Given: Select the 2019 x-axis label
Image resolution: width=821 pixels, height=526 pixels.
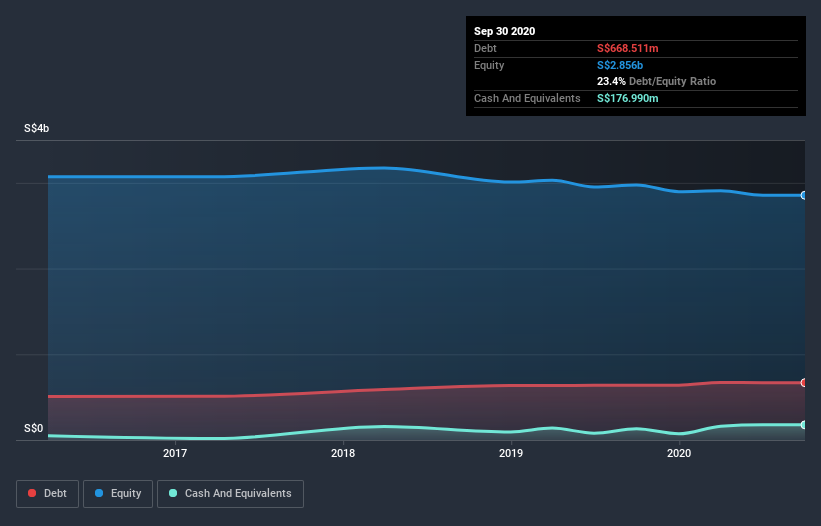Looking at the screenshot, I should click(511, 453).
